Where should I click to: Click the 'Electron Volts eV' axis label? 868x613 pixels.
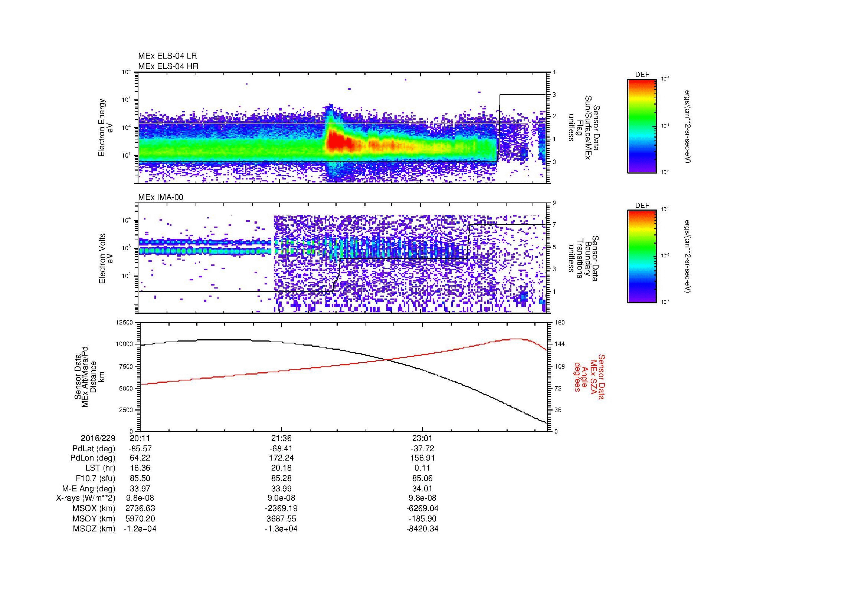click(106, 259)
